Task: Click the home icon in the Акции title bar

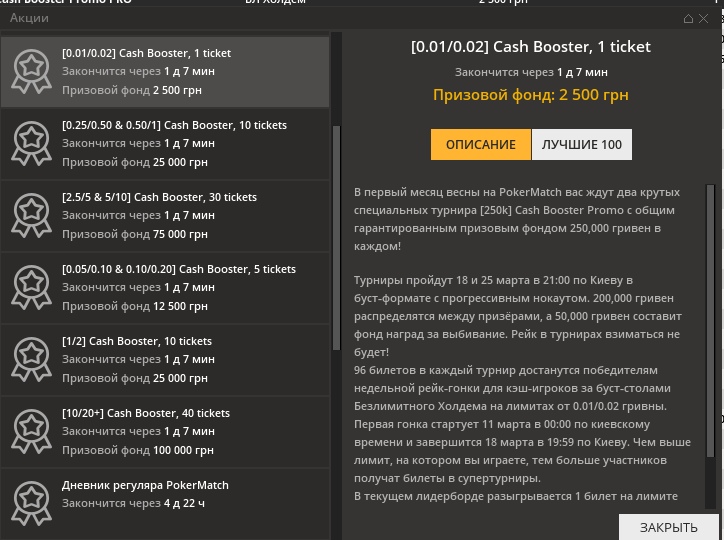Action: pos(688,19)
